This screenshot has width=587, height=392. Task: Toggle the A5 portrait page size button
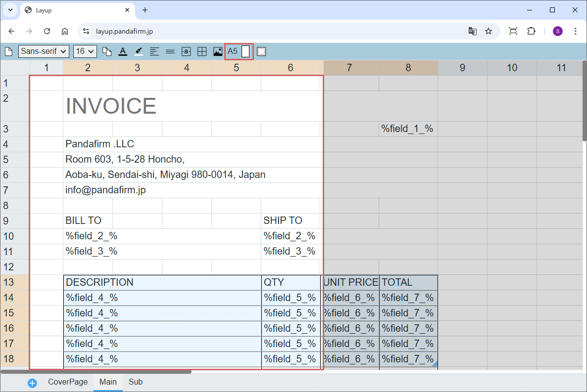(239, 51)
